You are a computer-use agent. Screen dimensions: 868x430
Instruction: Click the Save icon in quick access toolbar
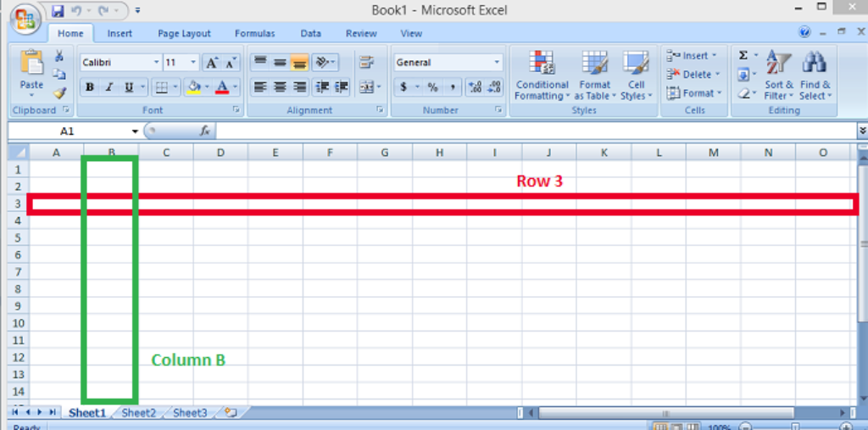58,11
